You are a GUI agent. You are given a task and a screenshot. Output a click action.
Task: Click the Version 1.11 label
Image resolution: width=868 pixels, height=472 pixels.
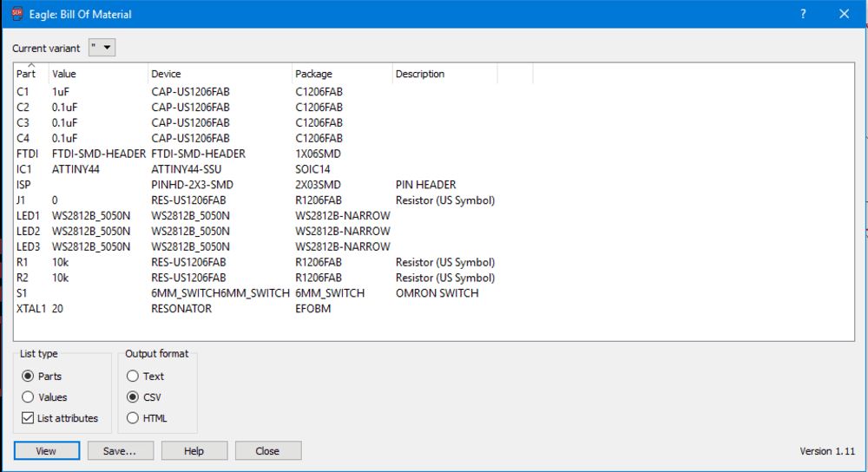827,451
